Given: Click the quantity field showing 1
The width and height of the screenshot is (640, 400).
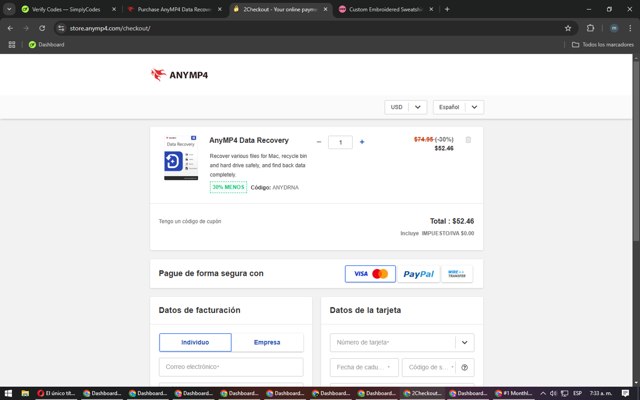Looking at the screenshot, I should 340,142.
